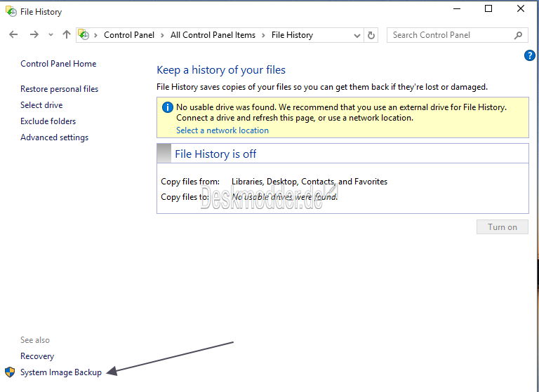Click the shield icon beside System Image Backup

(x=10, y=372)
